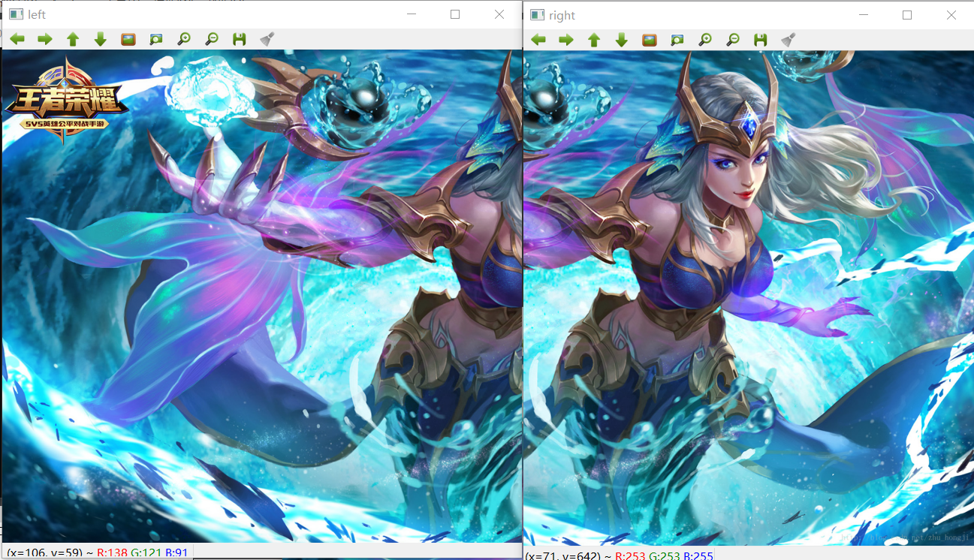
Task: Pan down in the right window
Action: (x=622, y=40)
